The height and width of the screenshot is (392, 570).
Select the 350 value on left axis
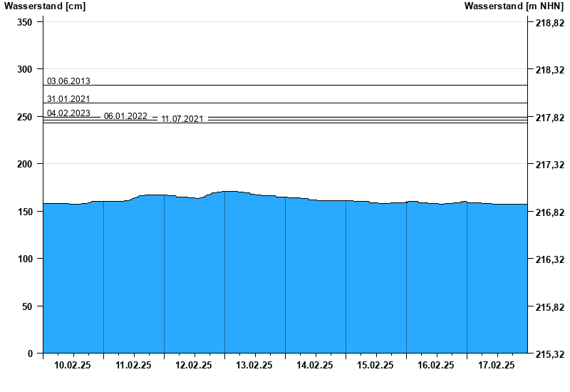(25, 22)
